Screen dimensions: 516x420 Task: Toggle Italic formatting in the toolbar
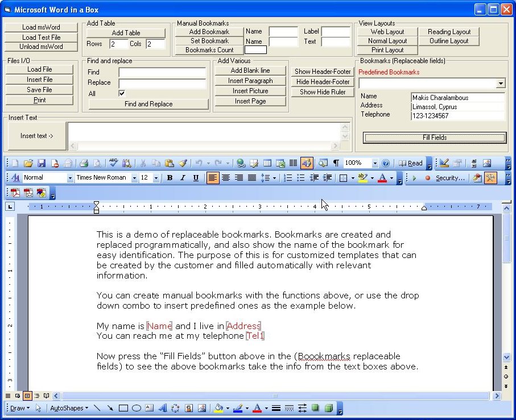[x=183, y=178]
